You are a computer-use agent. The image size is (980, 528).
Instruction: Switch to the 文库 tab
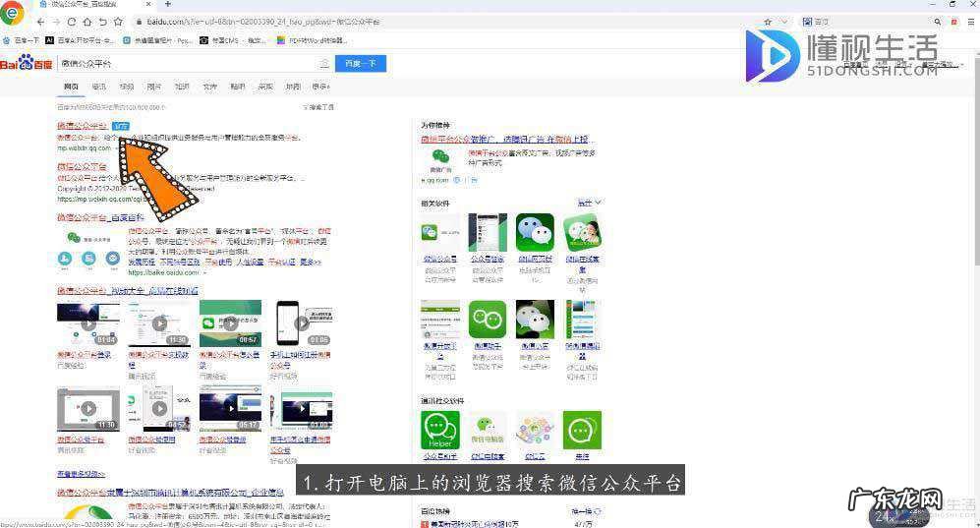coord(210,87)
